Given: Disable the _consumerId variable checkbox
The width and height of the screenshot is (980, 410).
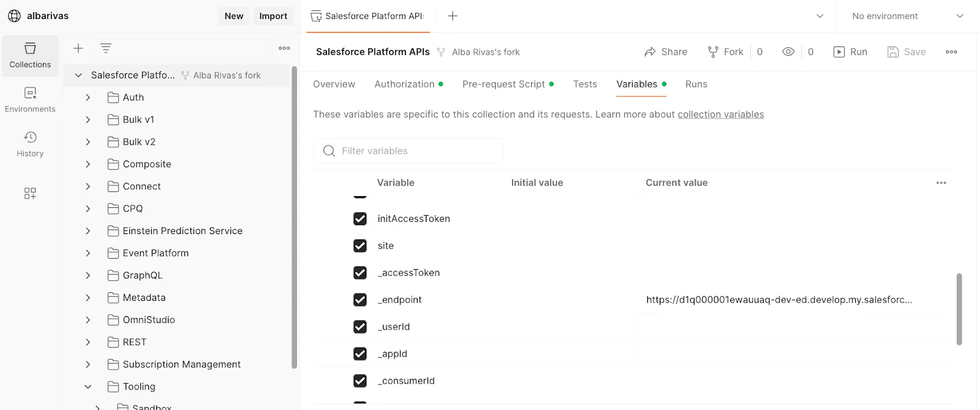Looking at the screenshot, I should point(360,381).
